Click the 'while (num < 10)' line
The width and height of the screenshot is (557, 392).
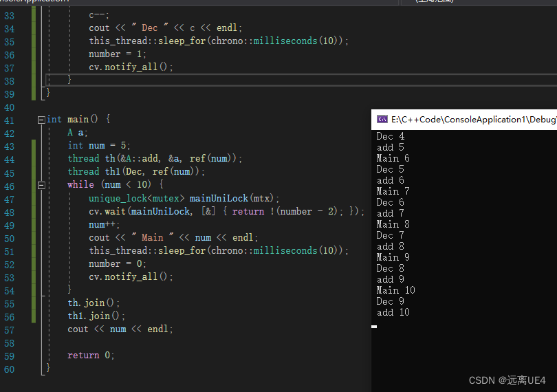tap(116, 184)
